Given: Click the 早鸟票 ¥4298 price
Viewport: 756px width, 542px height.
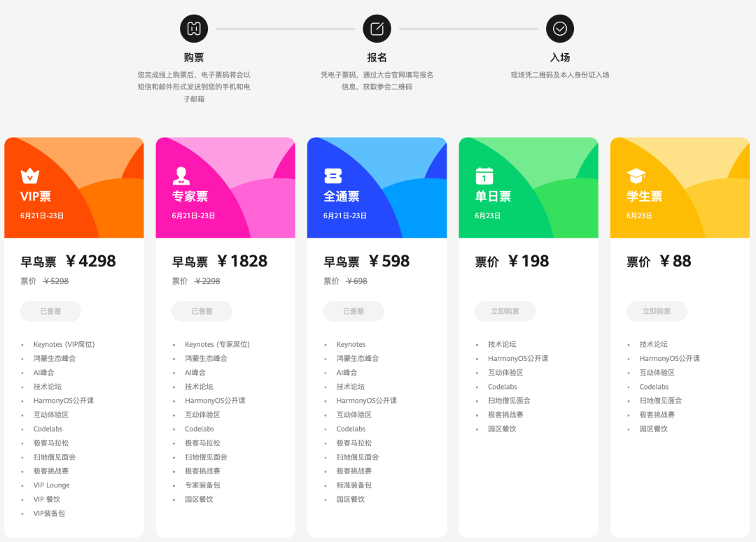Looking at the screenshot, I should click(68, 261).
